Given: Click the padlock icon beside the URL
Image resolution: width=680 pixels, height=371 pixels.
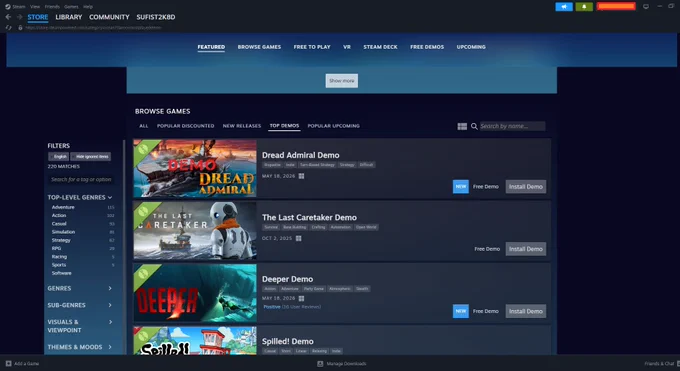Looking at the screenshot, I should [20, 27].
